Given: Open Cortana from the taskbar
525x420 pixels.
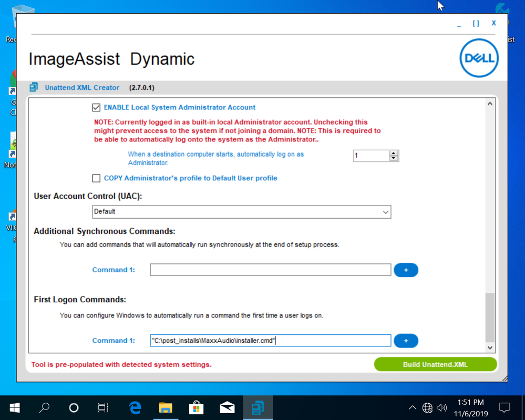Looking at the screenshot, I should coord(74,407).
